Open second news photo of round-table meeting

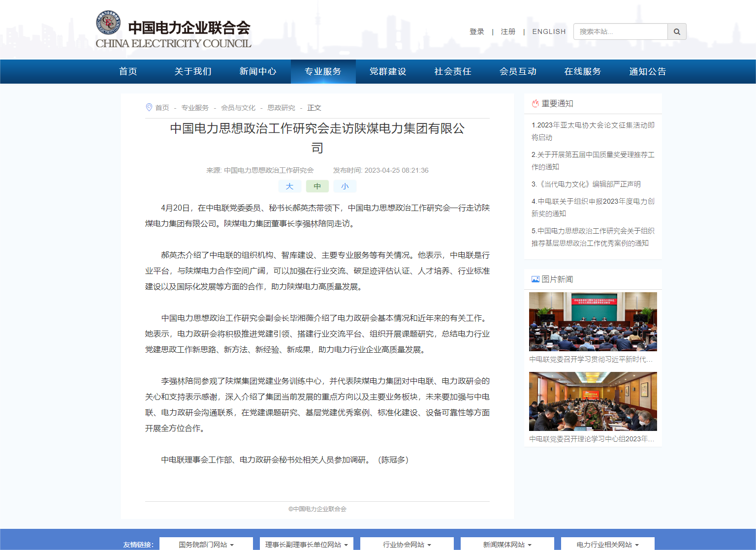pos(593,401)
